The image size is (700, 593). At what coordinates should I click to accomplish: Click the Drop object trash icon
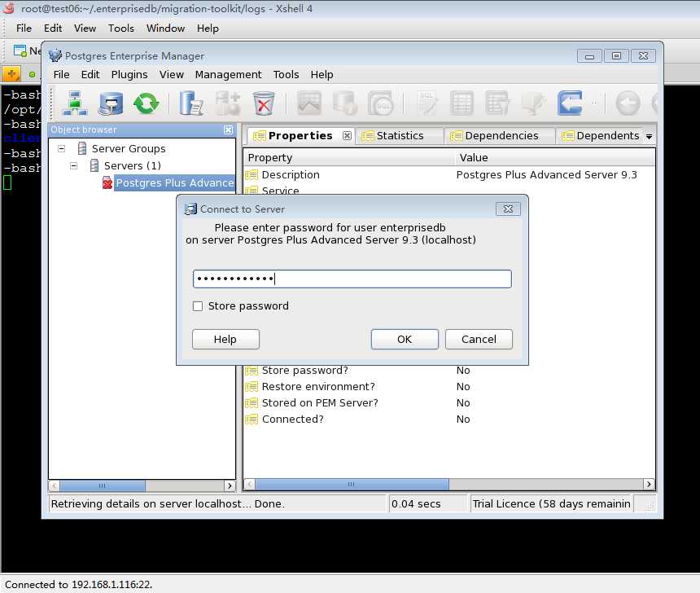(x=264, y=103)
